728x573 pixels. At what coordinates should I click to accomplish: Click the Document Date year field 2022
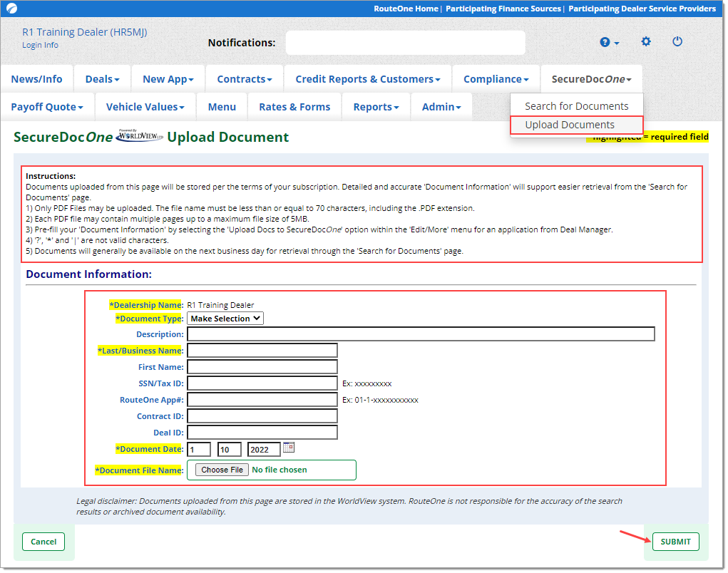(265, 450)
